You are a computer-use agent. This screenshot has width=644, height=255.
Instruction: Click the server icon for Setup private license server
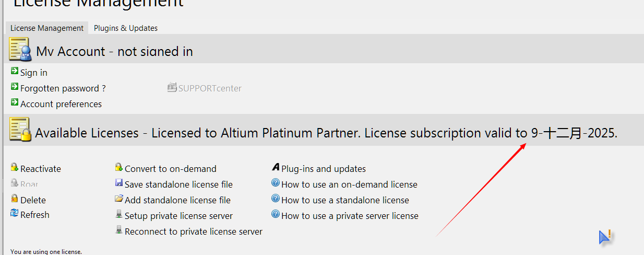[119, 214]
